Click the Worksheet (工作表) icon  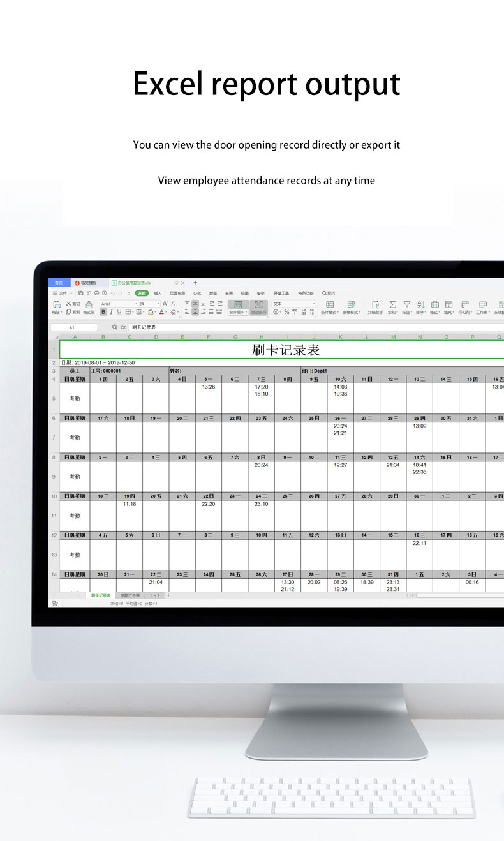[483, 304]
